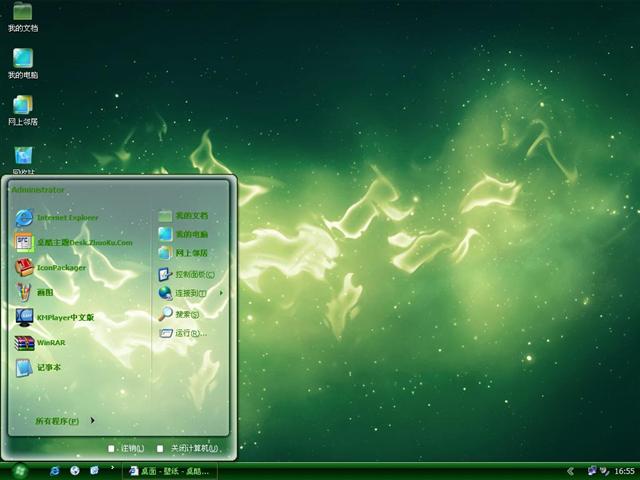Launch Internet Explorer from start menu

[57, 218]
